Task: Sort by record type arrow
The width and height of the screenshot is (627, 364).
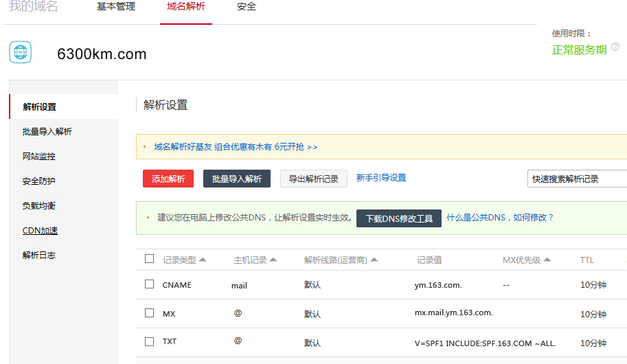Action: [203, 260]
